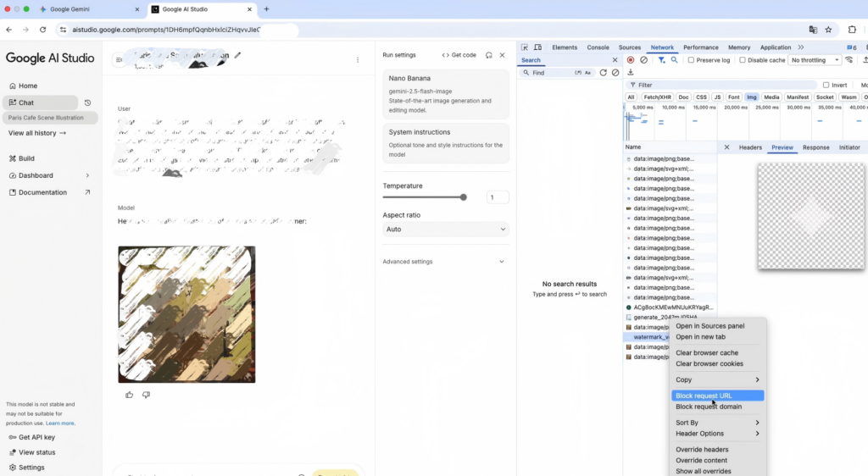Click the pencil icon to edit prompt title
This screenshot has height=476, width=868.
[x=238, y=55]
